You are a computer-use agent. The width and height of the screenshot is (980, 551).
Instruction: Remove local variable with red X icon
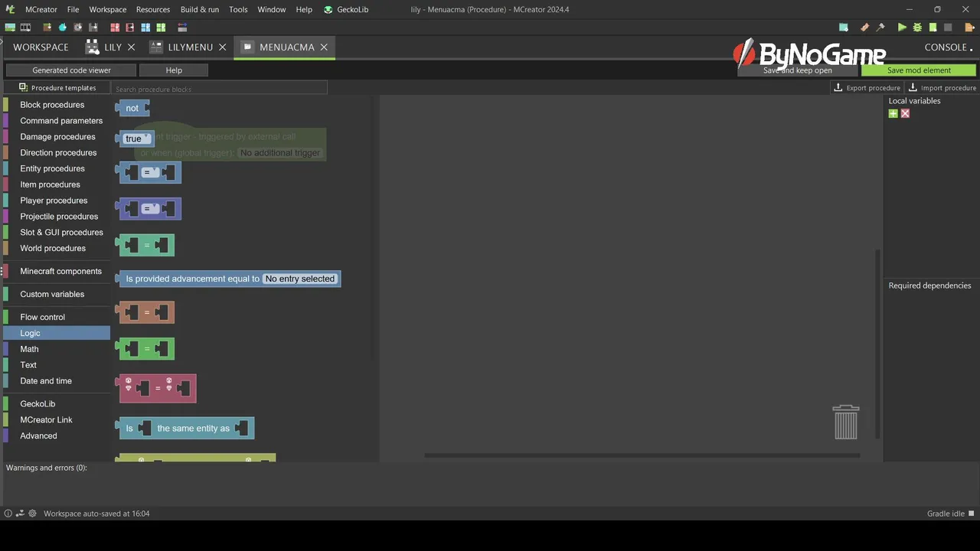pos(905,113)
